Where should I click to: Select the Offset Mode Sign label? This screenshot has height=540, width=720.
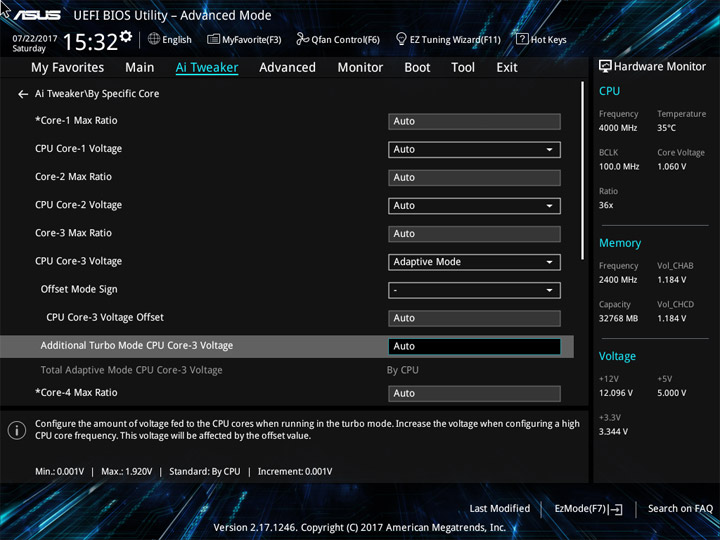coord(79,289)
